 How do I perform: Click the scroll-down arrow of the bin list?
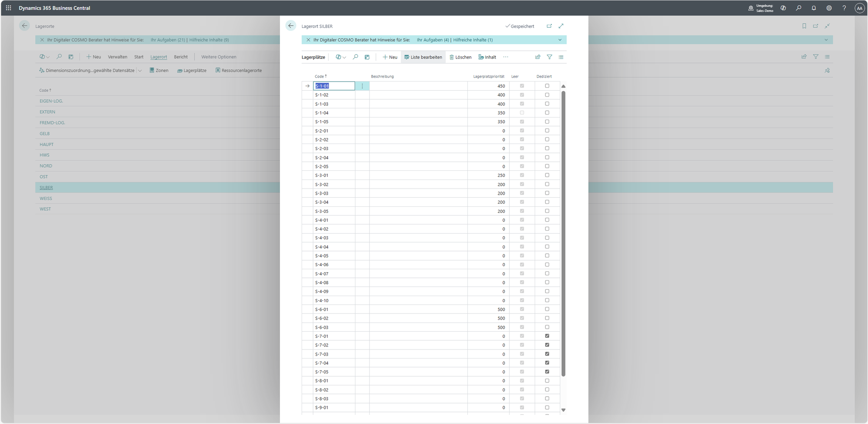click(x=563, y=410)
